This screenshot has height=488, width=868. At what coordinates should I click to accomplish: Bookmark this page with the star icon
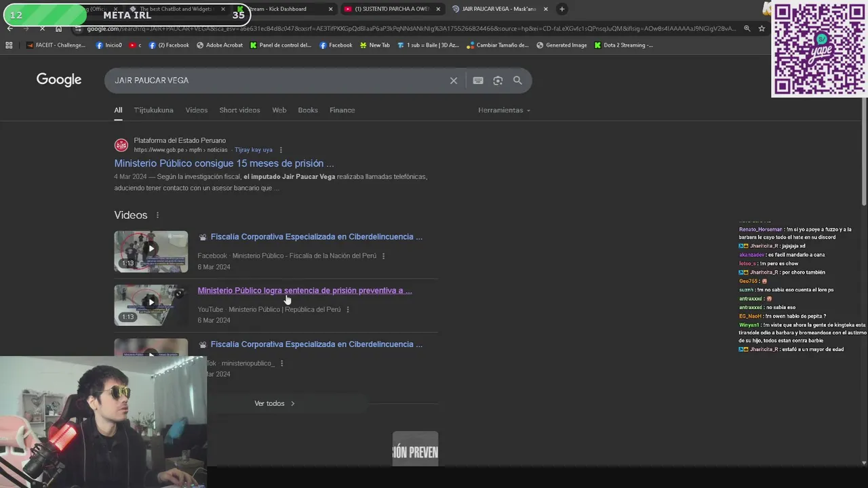[x=762, y=28]
